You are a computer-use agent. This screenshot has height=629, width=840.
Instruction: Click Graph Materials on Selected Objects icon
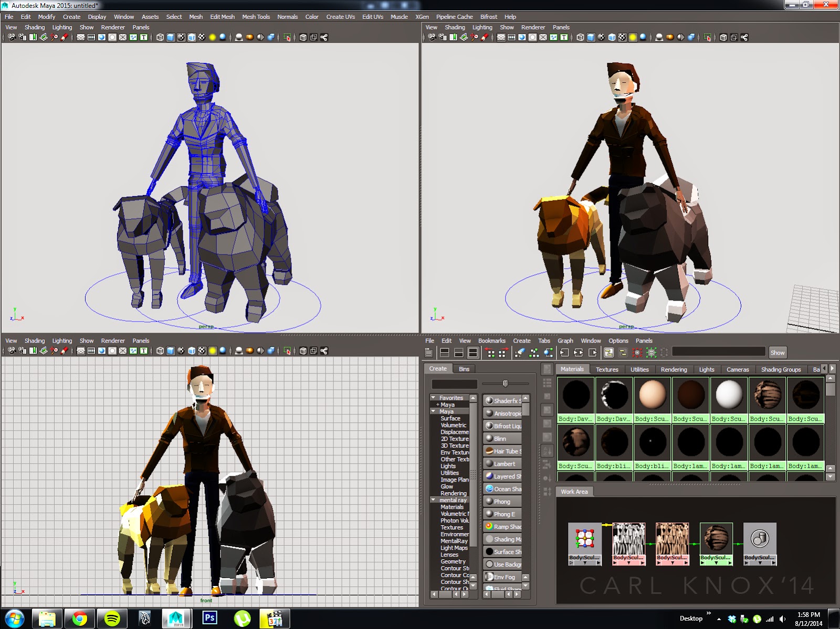pyautogui.click(x=548, y=353)
